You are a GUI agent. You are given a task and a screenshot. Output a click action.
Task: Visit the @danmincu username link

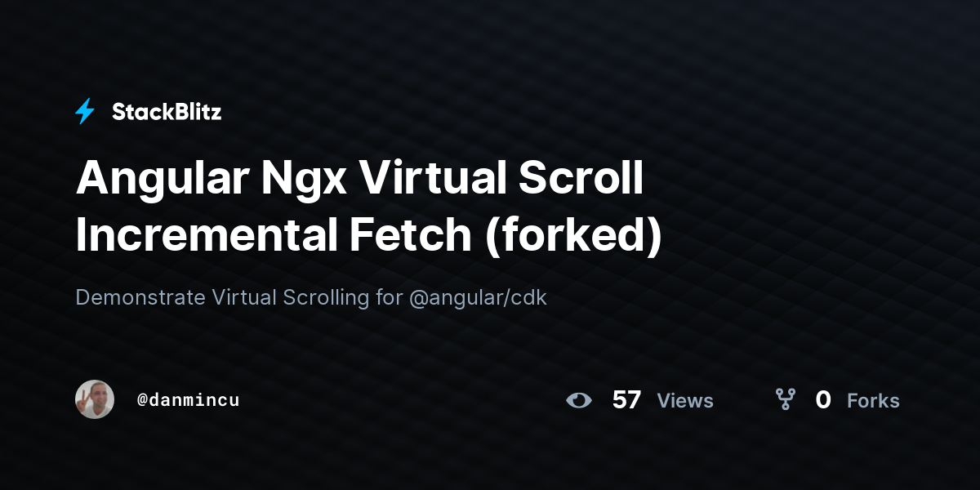click(x=189, y=400)
